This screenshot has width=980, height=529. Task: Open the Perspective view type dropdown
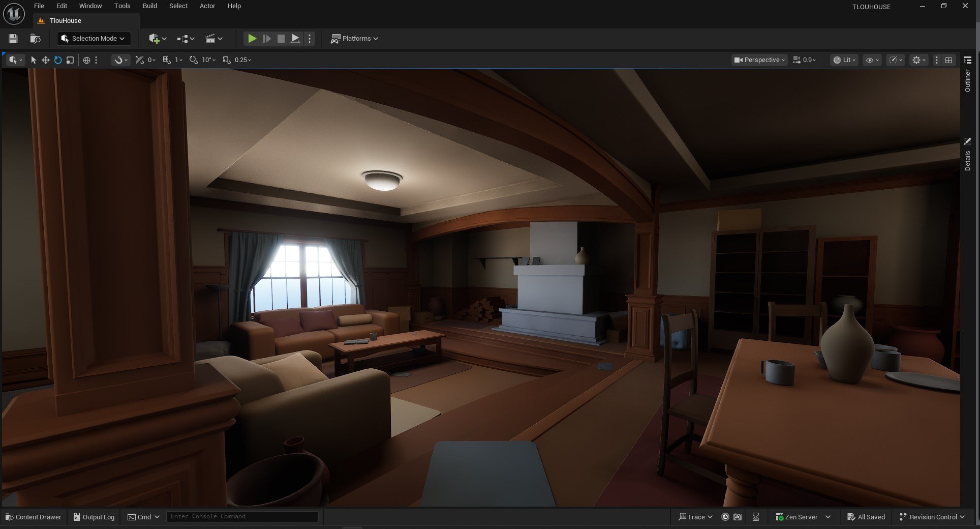[759, 60]
